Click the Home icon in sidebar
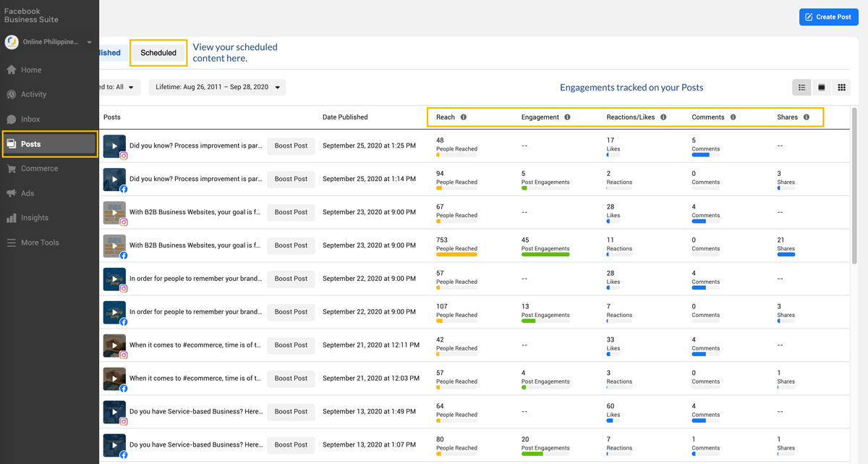868x464 pixels. coord(12,70)
